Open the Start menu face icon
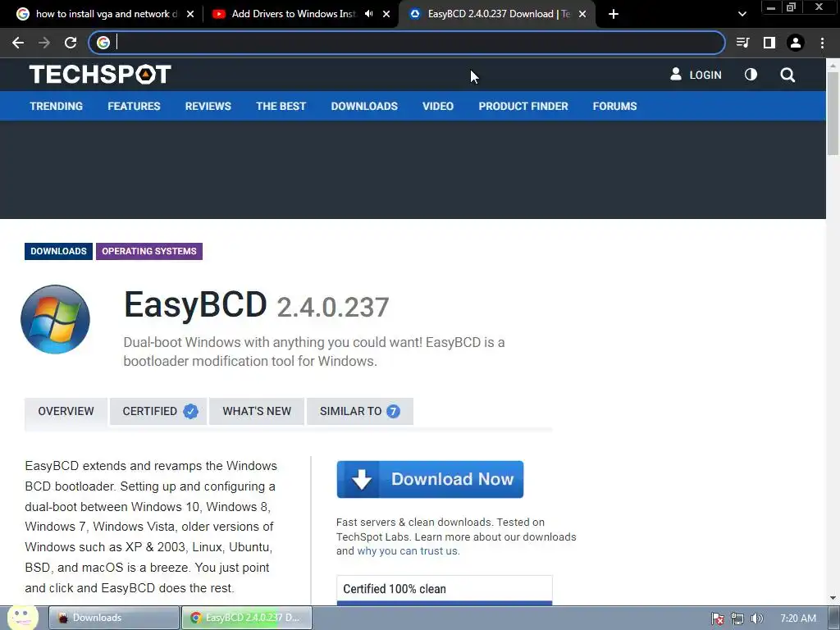The height and width of the screenshot is (630, 840). (22, 617)
